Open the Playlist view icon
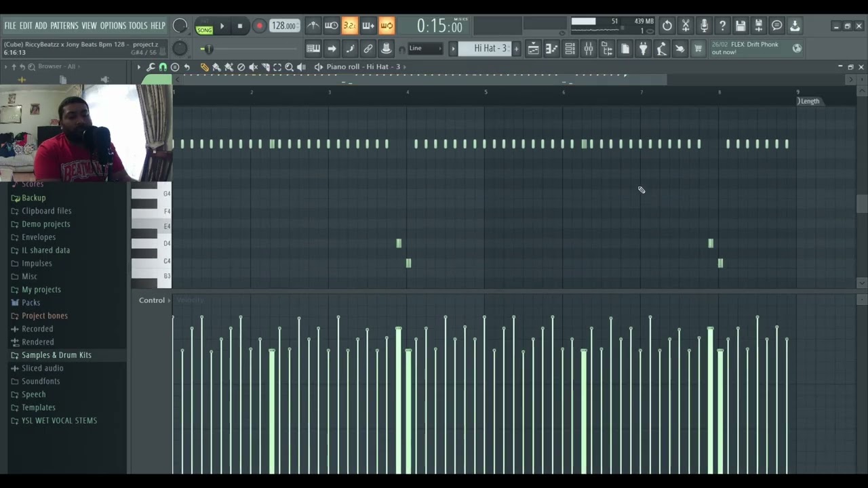Viewport: 868px width, 488px height. (533, 49)
